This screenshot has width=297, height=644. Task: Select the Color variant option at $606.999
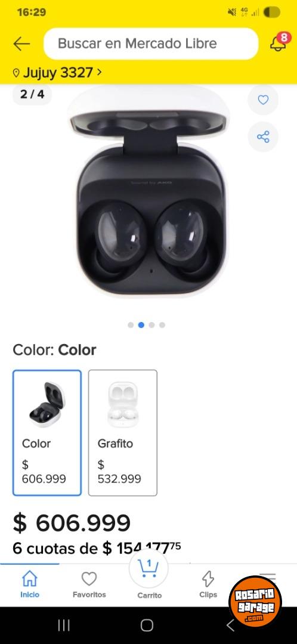click(x=47, y=433)
